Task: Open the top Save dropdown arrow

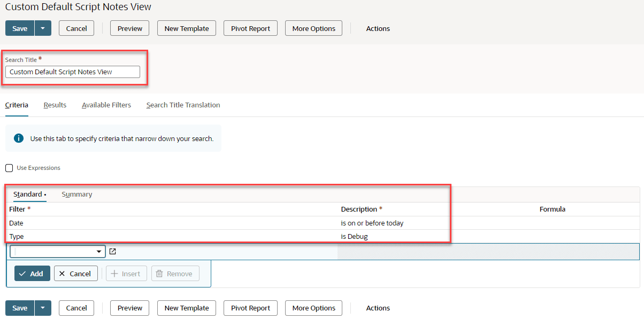Action: click(x=43, y=28)
